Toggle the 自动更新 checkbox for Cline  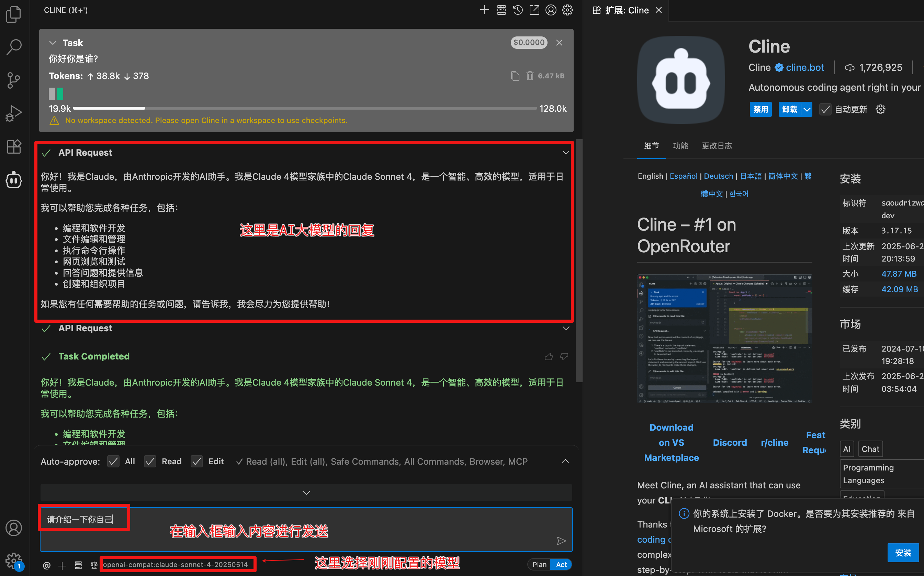point(825,109)
